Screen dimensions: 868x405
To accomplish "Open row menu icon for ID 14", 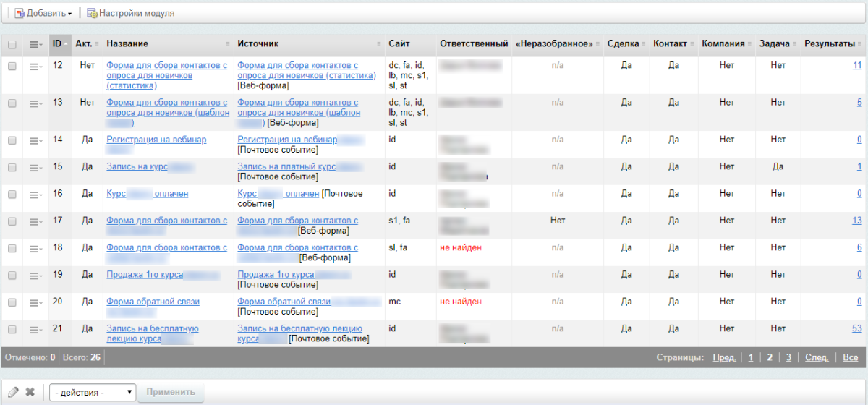I will [x=35, y=140].
